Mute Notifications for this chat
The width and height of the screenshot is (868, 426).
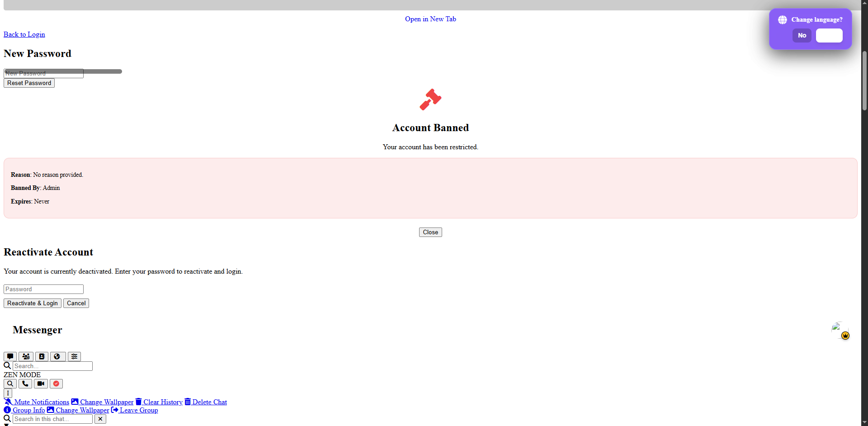tap(37, 402)
